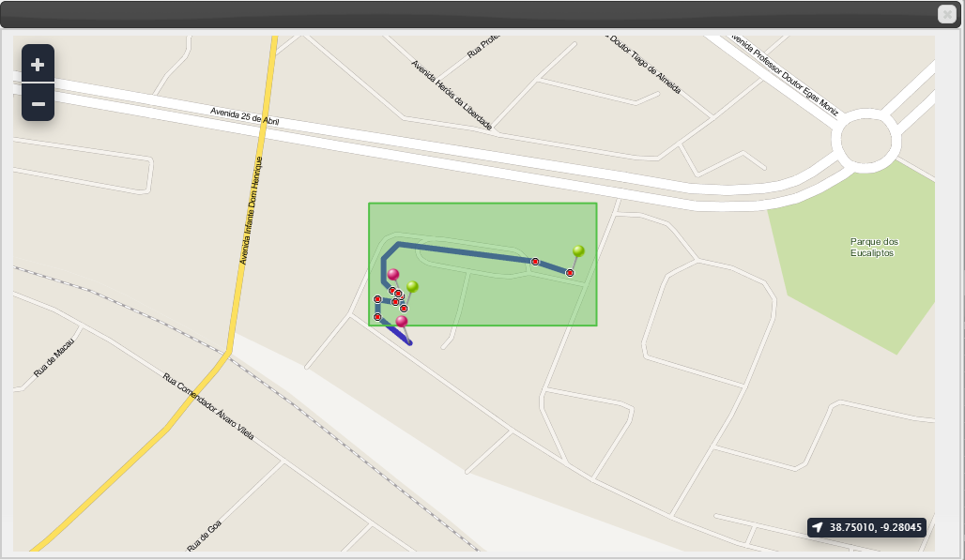Click the Rua de Macau street label
Image resolution: width=965 pixels, height=560 pixels.
click(54, 357)
